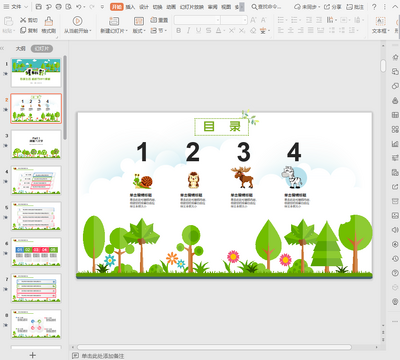Open the Review (审阅) ribbon tab
Image resolution: width=400 pixels, height=360 pixels.
click(x=213, y=7)
